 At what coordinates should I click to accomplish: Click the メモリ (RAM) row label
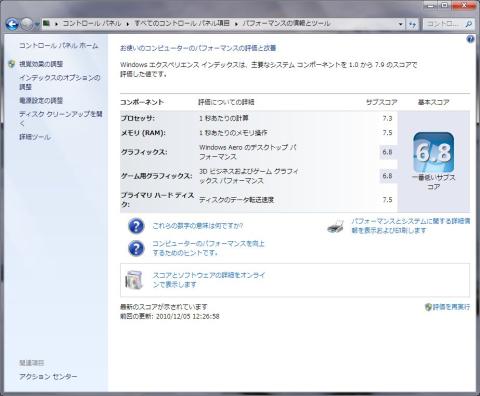click(143, 133)
